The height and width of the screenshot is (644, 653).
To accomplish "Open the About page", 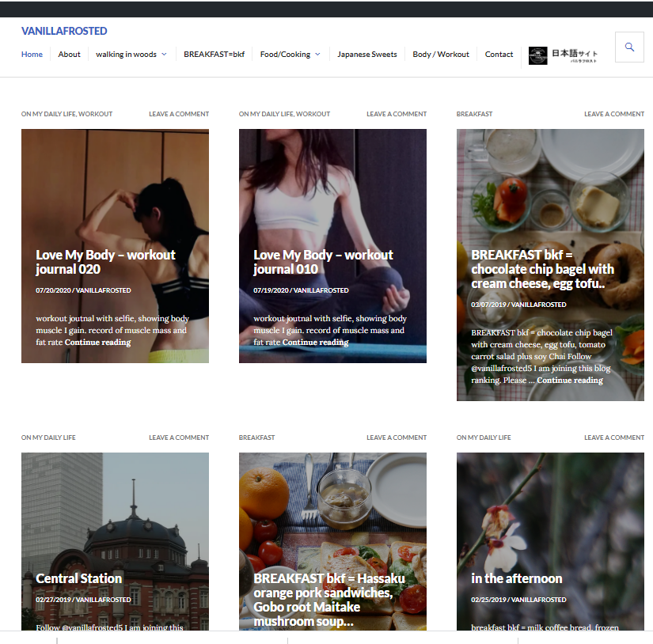I will [x=69, y=55].
